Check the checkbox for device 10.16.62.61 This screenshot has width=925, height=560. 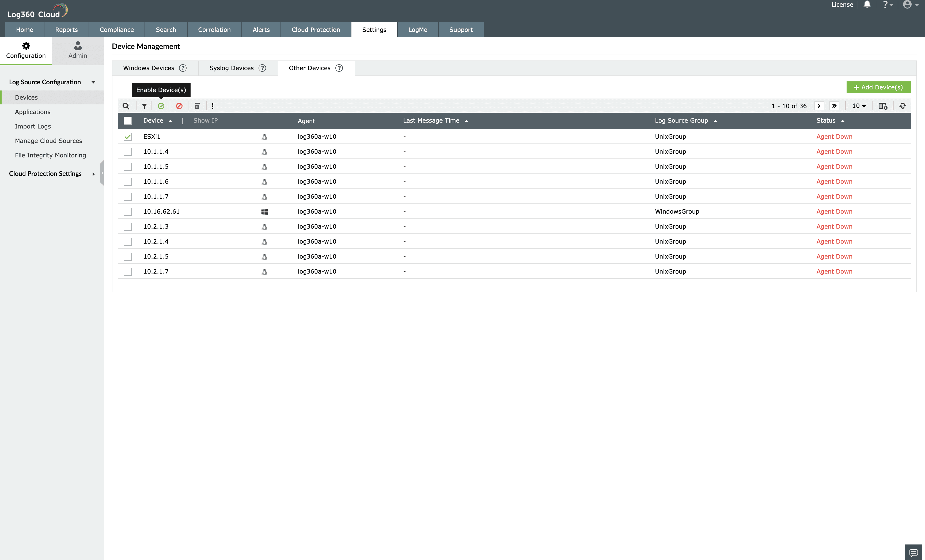click(128, 211)
